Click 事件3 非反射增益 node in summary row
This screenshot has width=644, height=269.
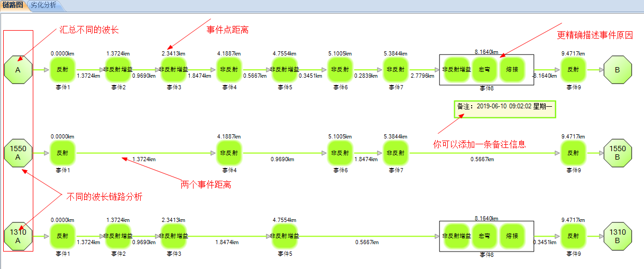(x=173, y=70)
